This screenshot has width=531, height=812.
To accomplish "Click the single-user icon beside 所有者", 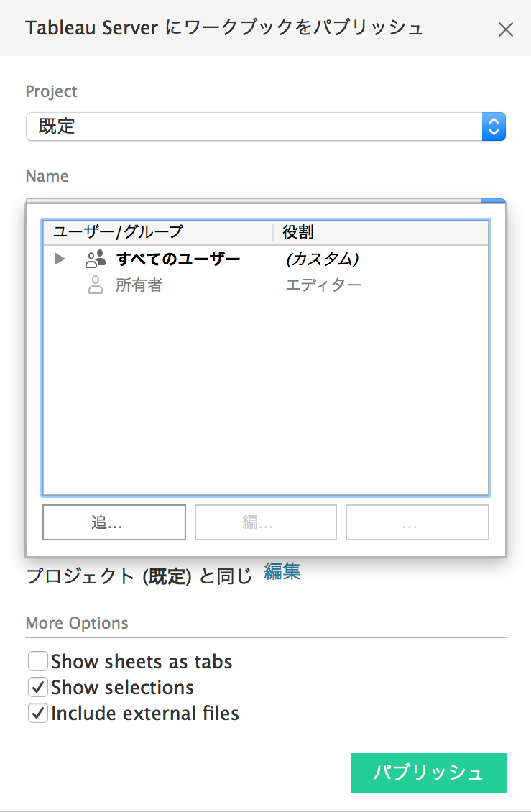I will coord(96,285).
